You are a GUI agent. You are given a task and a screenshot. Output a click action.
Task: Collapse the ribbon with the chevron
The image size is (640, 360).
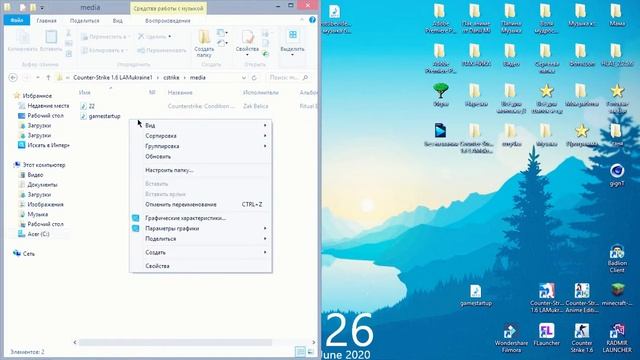(x=302, y=20)
